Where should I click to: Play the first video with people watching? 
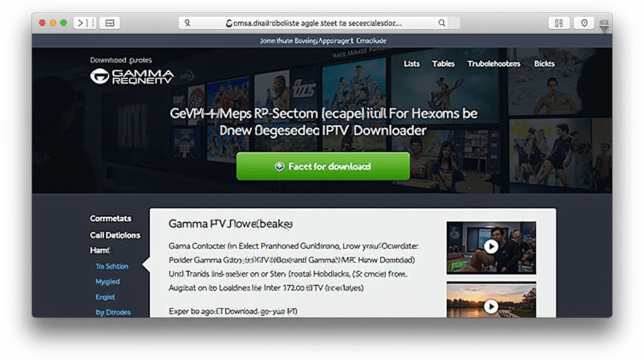pos(491,247)
